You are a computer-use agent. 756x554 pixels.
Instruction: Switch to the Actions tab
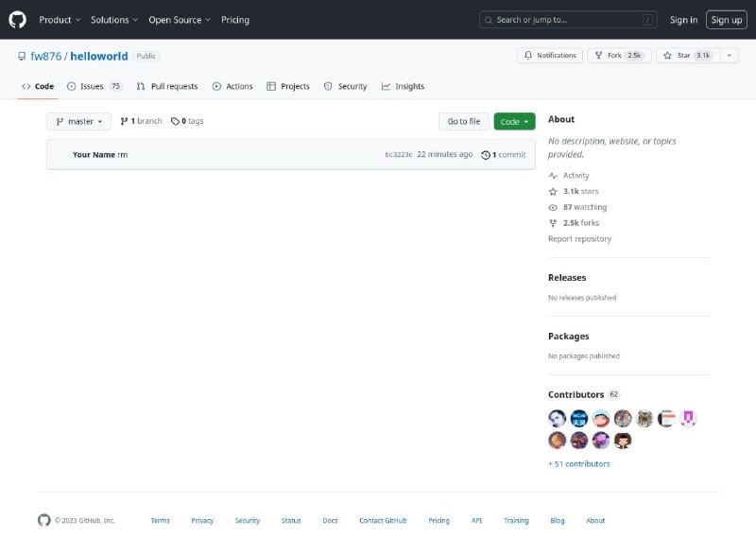click(x=232, y=86)
